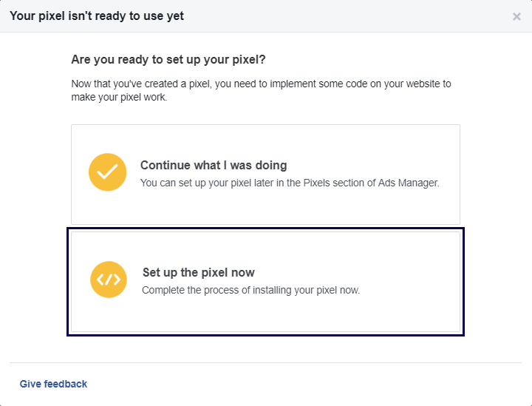532x406 pixels.
Task: Click the "Complete the process of installing" description
Action: point(250,291)
